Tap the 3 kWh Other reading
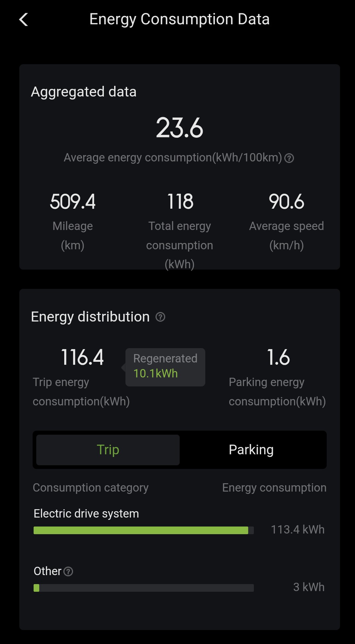Image resolution: width=355 pixels, height=644 pixels. coord(308,587)
